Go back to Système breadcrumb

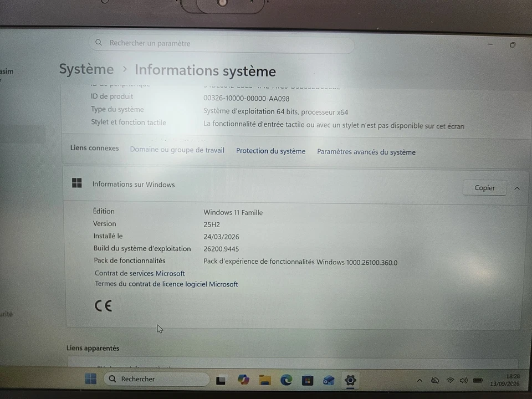[86, 69]
